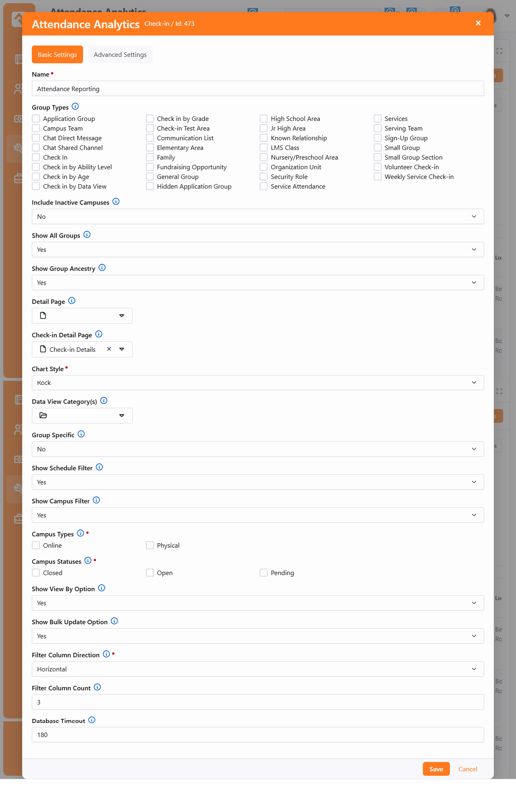The width and height of the screenshot is (516, 812).
Task: Click the Database Timeout info icon
Action: click(92, 720)
